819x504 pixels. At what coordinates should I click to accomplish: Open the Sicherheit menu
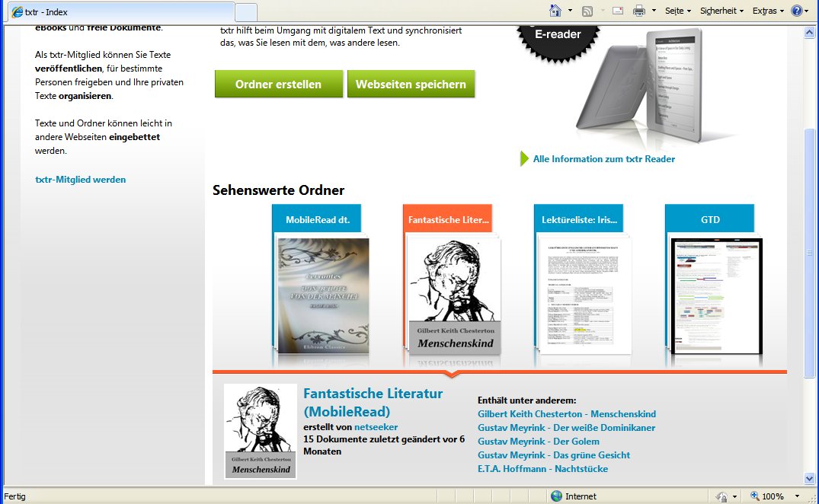[x=721, y=11]
